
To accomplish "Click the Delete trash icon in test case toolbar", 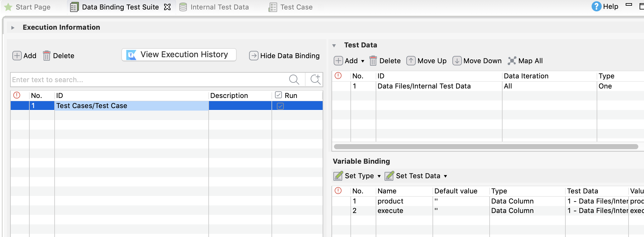I will (x=46, y=56).
